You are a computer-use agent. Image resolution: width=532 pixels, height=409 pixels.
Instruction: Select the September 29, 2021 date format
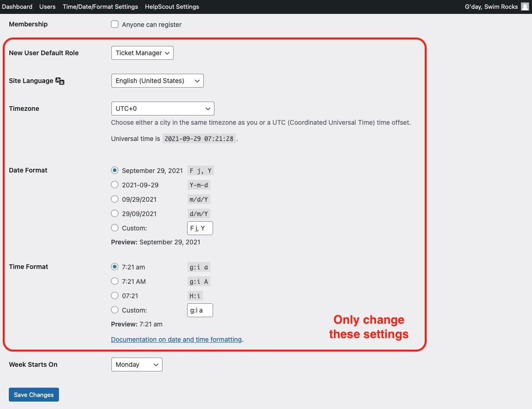pos(115,171)
